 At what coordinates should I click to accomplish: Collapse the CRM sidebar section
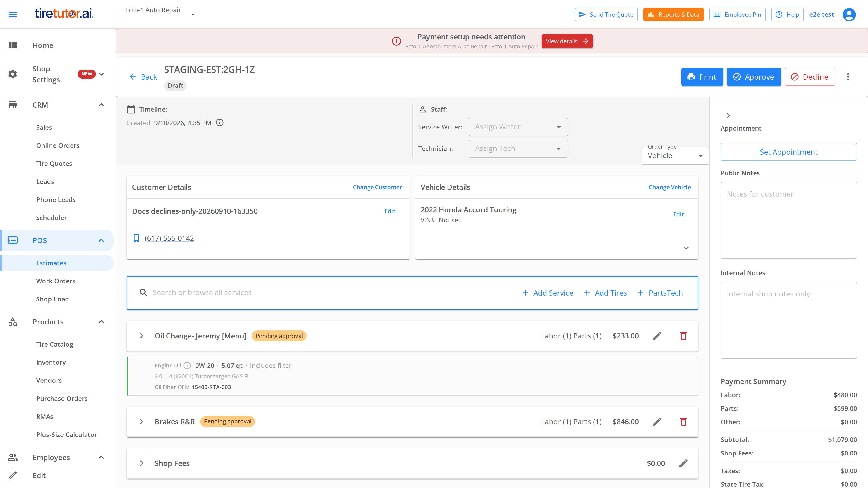coord(101,105)
